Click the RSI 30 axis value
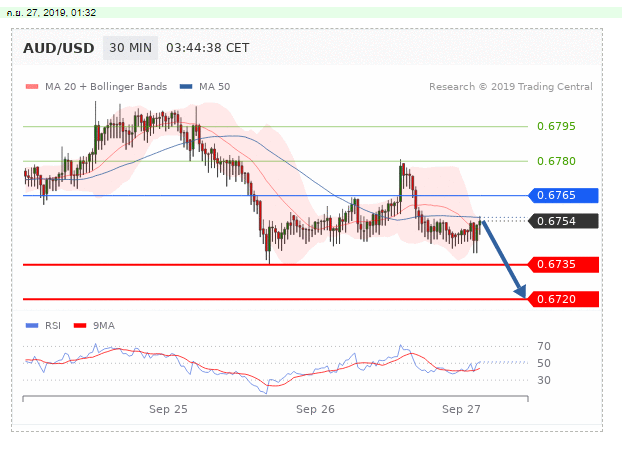Screen dimensions: 622x450 [x=544, y=381]
